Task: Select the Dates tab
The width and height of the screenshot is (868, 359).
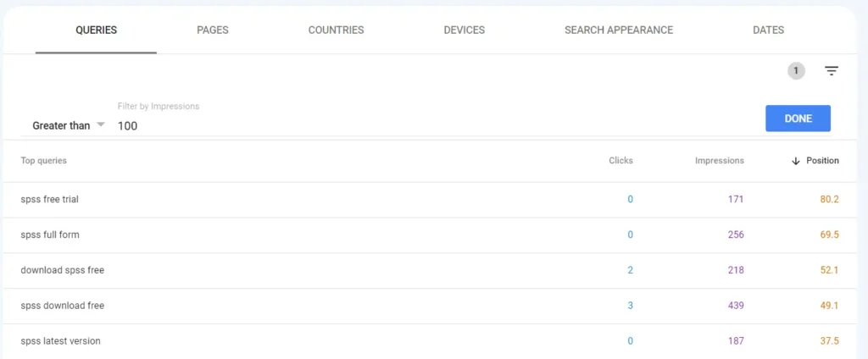Action: click(x=768, y=30)
